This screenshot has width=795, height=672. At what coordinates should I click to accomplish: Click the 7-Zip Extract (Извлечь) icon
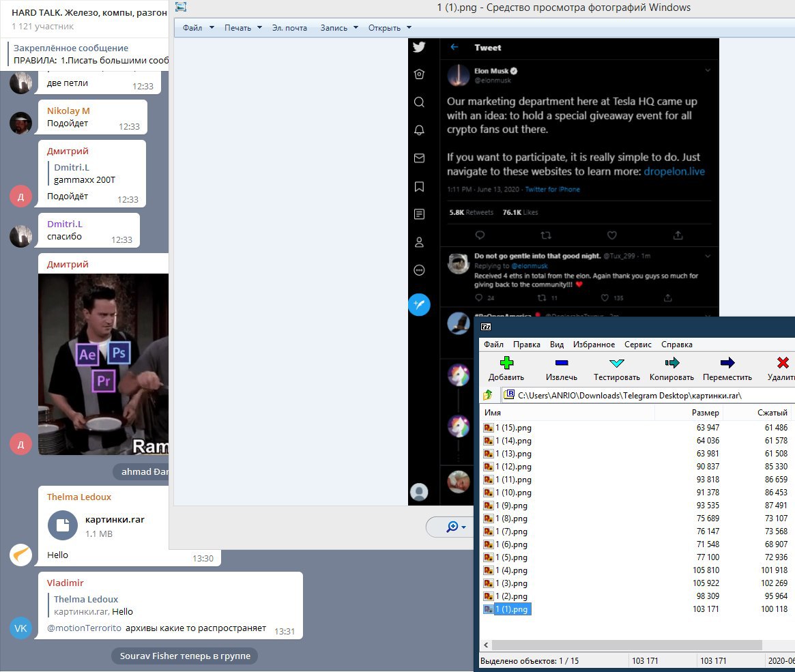point(561,363)
